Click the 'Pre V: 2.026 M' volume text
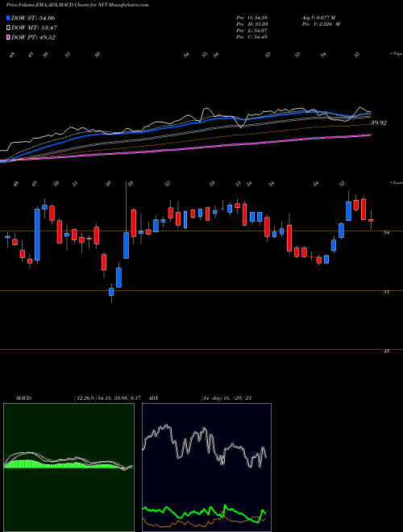The height and width of the screenshot is (532, 403). pyautogui.click(x=321, y=24)
